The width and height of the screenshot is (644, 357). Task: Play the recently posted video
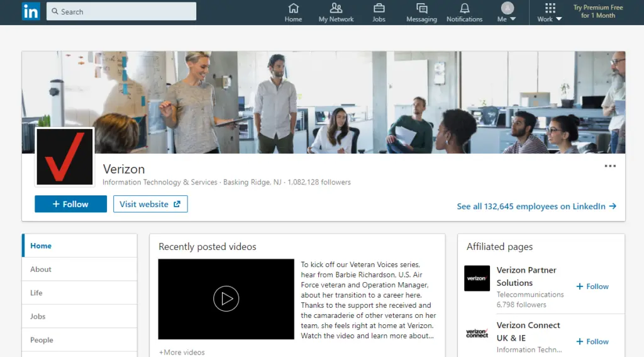pyautogui.click(x=226, y=298)
